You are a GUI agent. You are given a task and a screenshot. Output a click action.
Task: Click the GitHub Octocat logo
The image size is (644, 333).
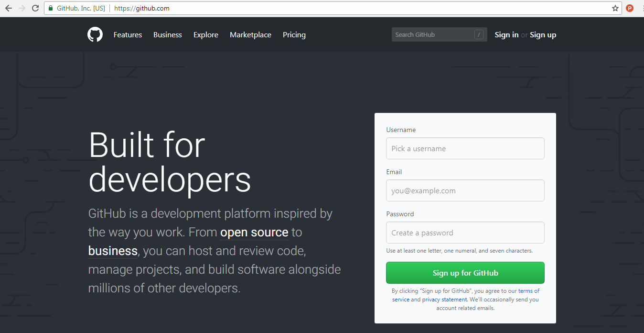pyautogui.click(x=95, y=34)
